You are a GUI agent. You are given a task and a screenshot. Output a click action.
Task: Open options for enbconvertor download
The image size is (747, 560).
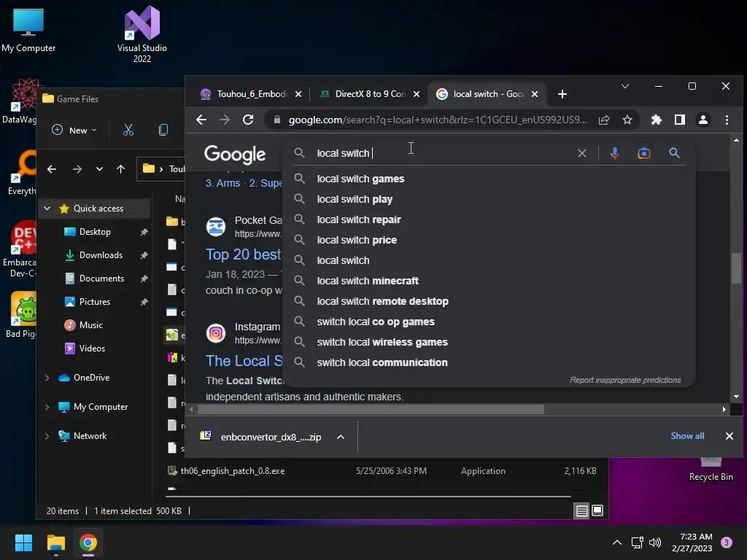click(341, 437)
